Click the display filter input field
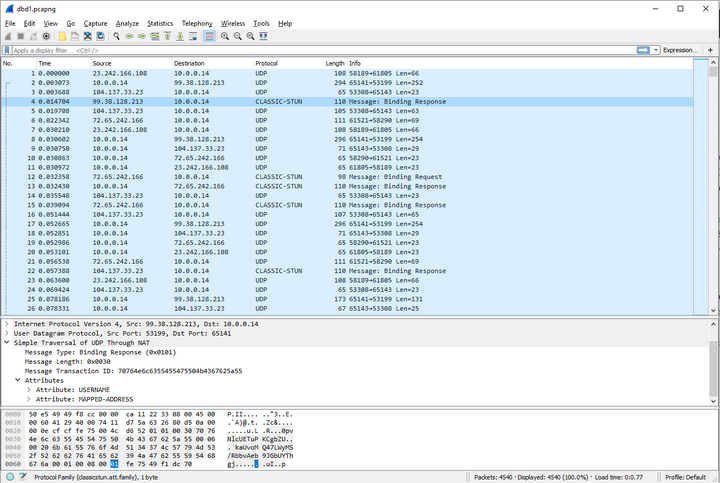Viewport: 720px width, 483px height. pos(320,49)
